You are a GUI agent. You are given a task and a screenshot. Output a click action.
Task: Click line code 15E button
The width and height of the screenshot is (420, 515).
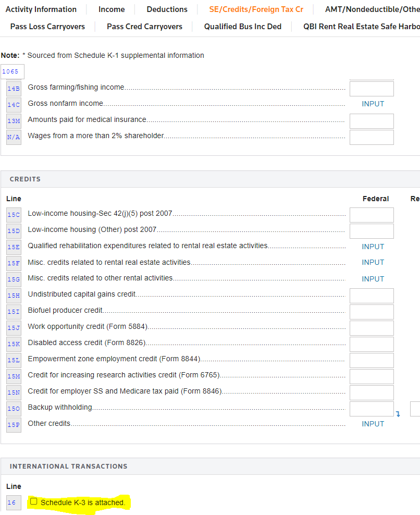(x=14, y=247)
